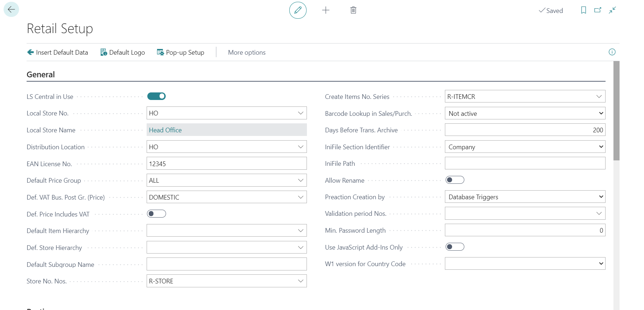This screenshot has height=310, width=644.
Task: Expand the Local Store No. dropdown
Action: click(300, 113)
